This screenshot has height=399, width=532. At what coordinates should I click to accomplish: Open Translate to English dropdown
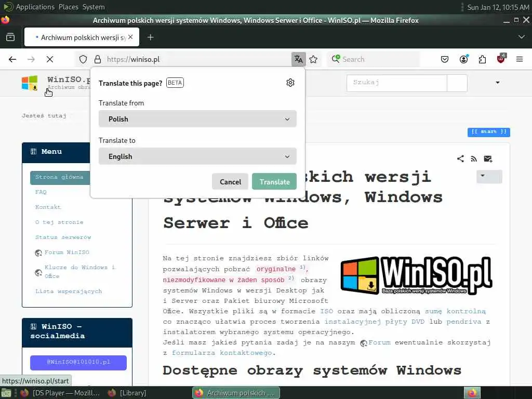pyautogui.click(x=197, y=156)
